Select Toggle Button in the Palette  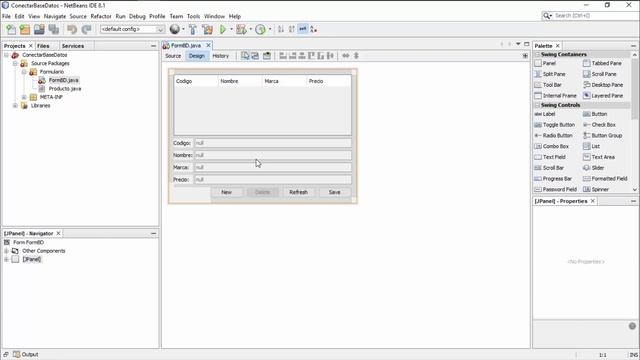point(554,124)
